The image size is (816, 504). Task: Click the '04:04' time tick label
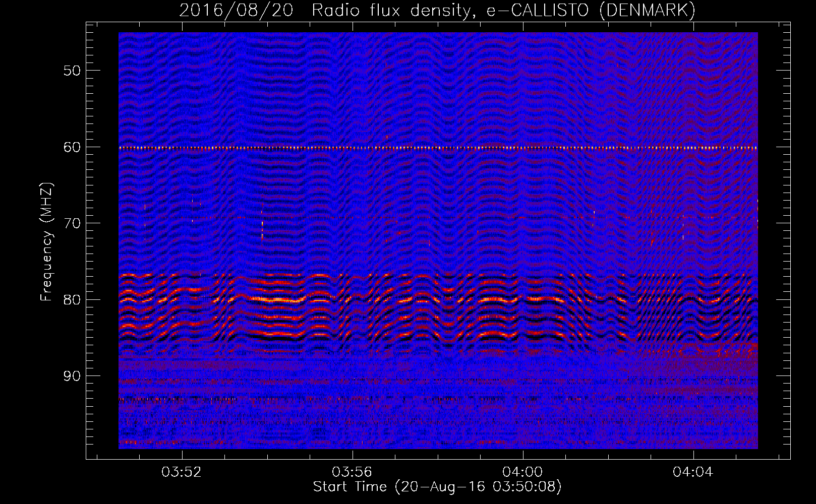point(693,472)
